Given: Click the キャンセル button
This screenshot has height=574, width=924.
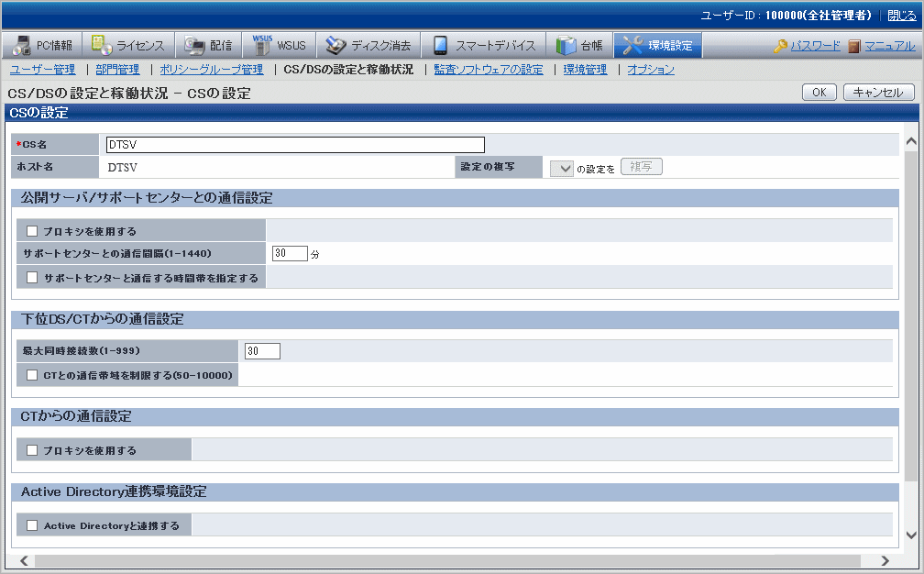Looking at the screenshot, I should click(878, 92).
